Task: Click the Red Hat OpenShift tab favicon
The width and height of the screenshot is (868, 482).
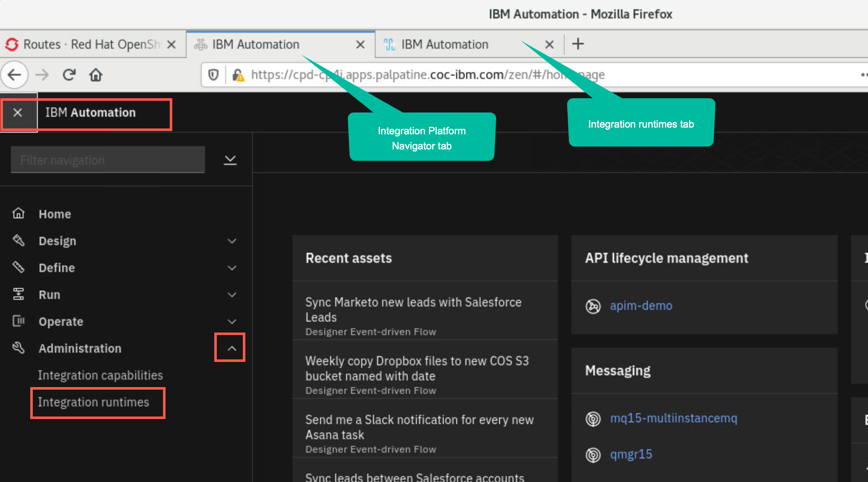Action: click(12, 44)
